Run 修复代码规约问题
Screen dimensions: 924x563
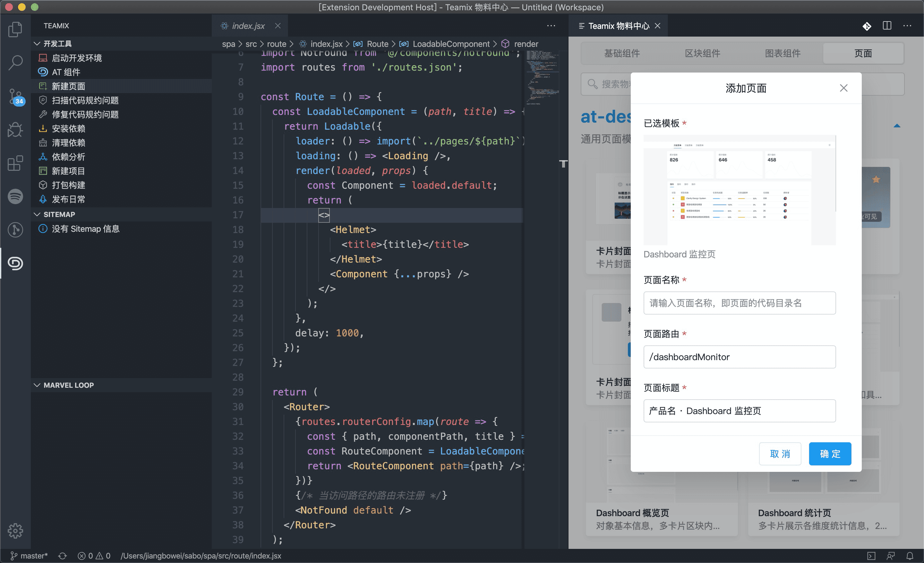pos(121,114)
